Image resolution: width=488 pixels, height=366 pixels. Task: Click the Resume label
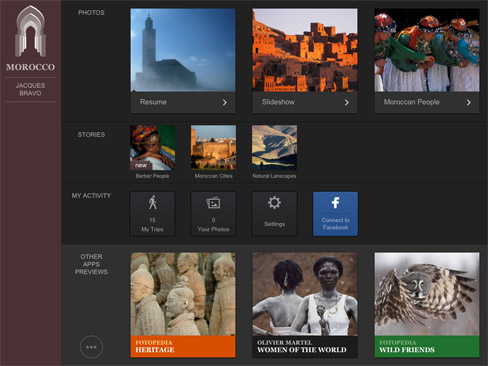[x=153, y=102]
